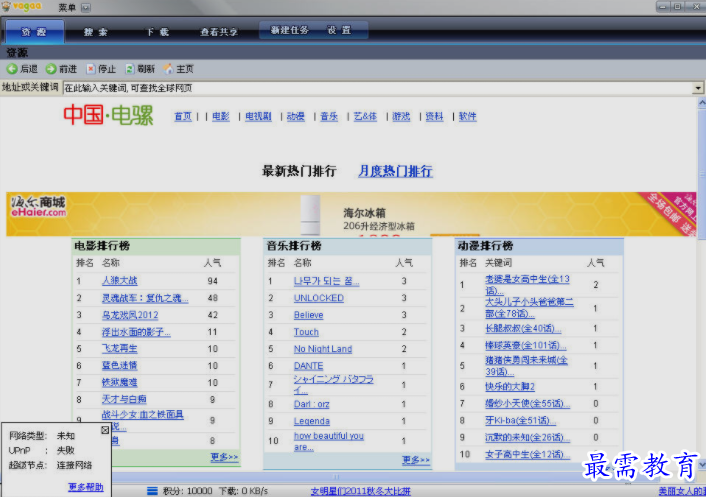Image resolution: width=706 pixels, height=497 pixels.
Task: Click the 月度热门排行 link
Action: point(395,171)
